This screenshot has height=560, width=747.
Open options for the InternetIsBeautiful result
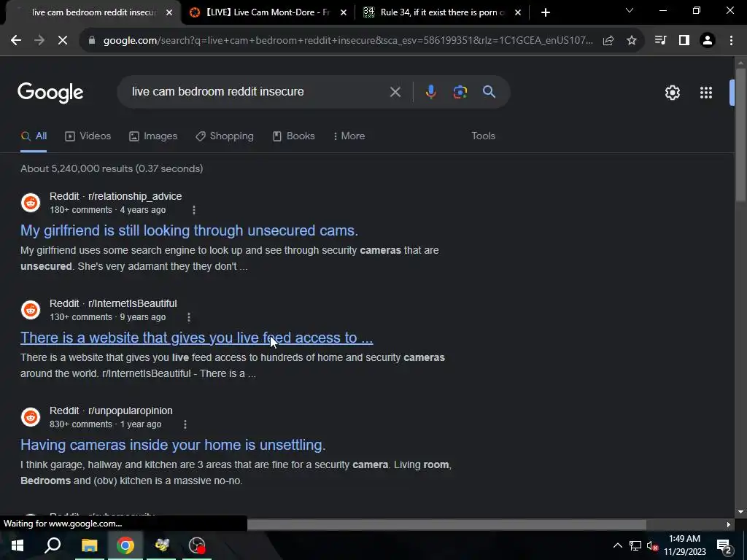pos(189,317)
